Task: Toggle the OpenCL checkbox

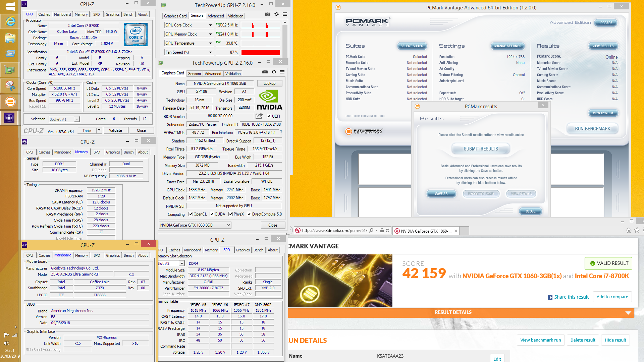Action: (x=191, y=214)
